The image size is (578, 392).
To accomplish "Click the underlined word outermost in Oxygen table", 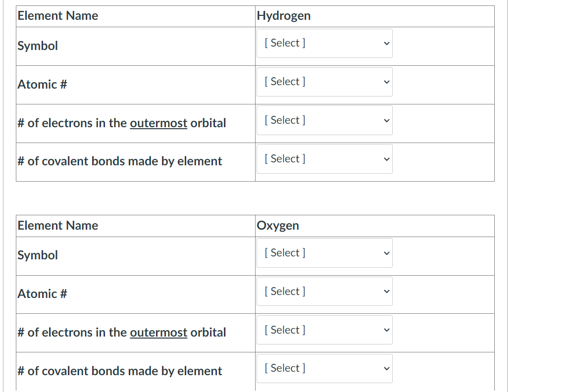I will coord(158,332).
